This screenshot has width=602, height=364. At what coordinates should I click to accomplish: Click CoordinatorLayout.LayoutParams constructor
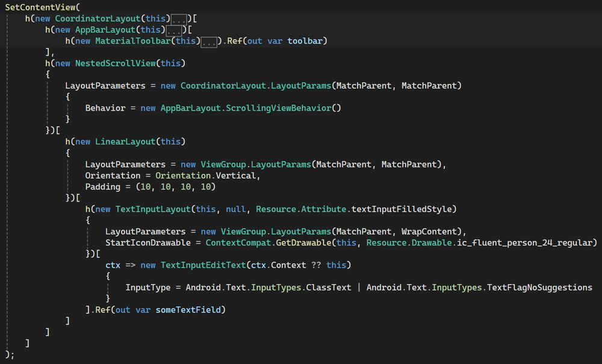coord(256,86)
